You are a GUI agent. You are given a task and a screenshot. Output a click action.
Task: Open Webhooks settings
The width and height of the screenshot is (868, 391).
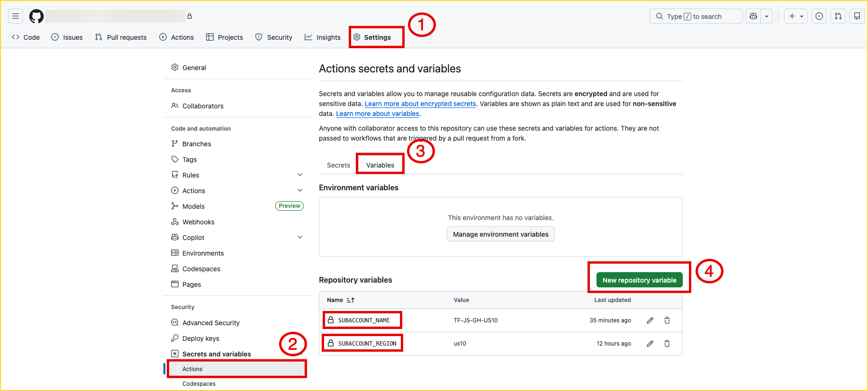click(x=237, y=222)
